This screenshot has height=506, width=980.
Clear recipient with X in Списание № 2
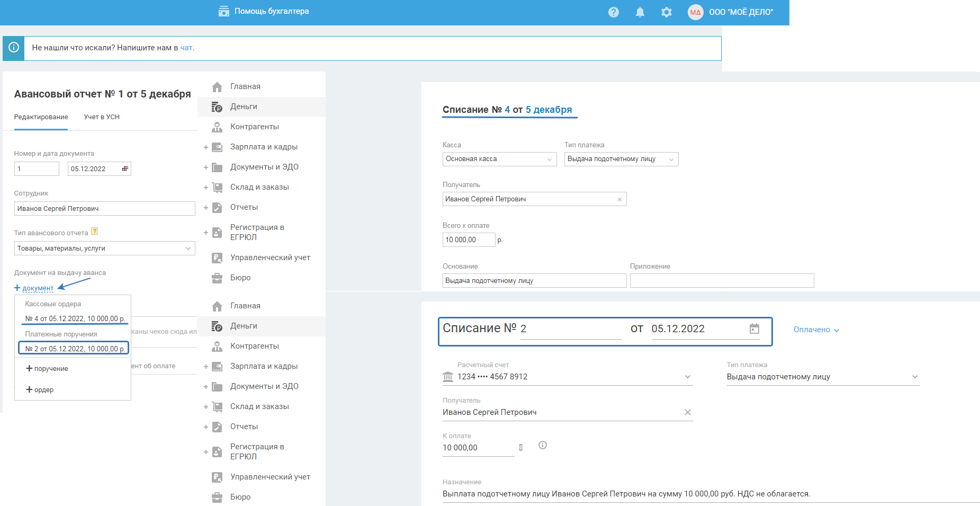click(687, 412)
